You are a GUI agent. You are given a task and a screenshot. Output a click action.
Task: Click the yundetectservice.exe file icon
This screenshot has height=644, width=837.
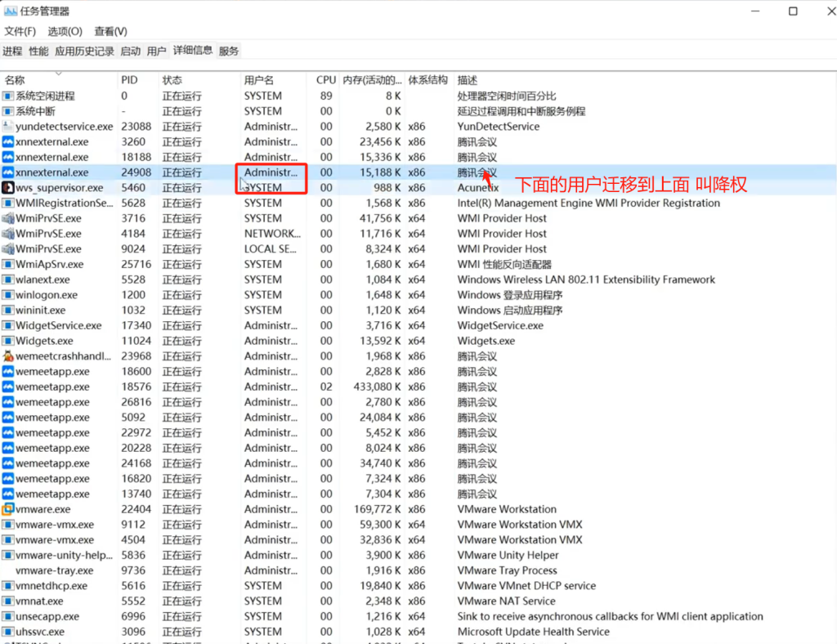point(7,127)
